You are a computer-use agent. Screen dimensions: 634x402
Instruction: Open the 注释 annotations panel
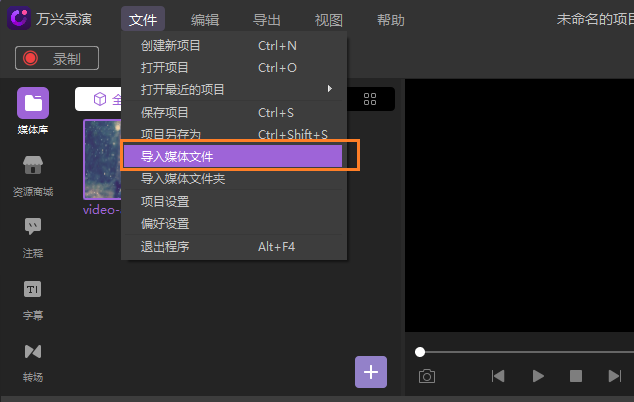(33, 239)
